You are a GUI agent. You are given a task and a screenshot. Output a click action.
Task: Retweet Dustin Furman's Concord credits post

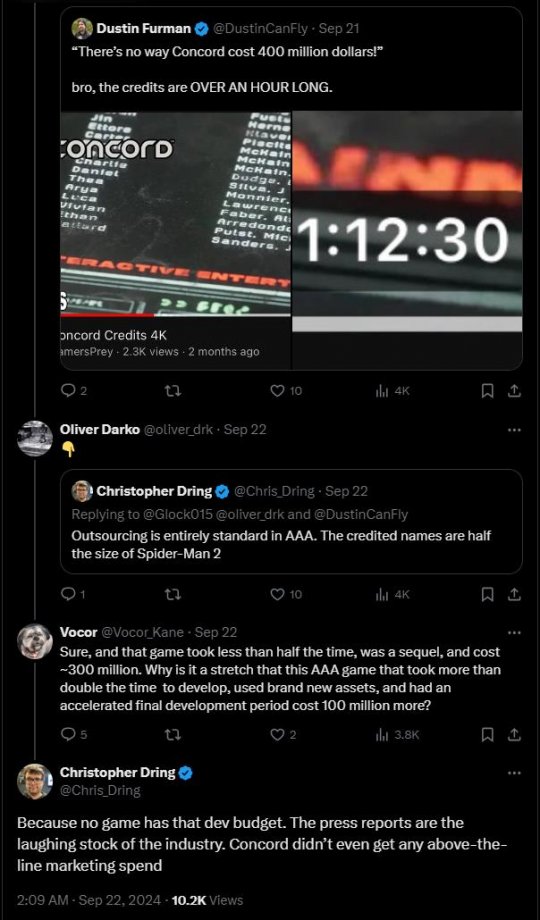click(x=172, y=391)
